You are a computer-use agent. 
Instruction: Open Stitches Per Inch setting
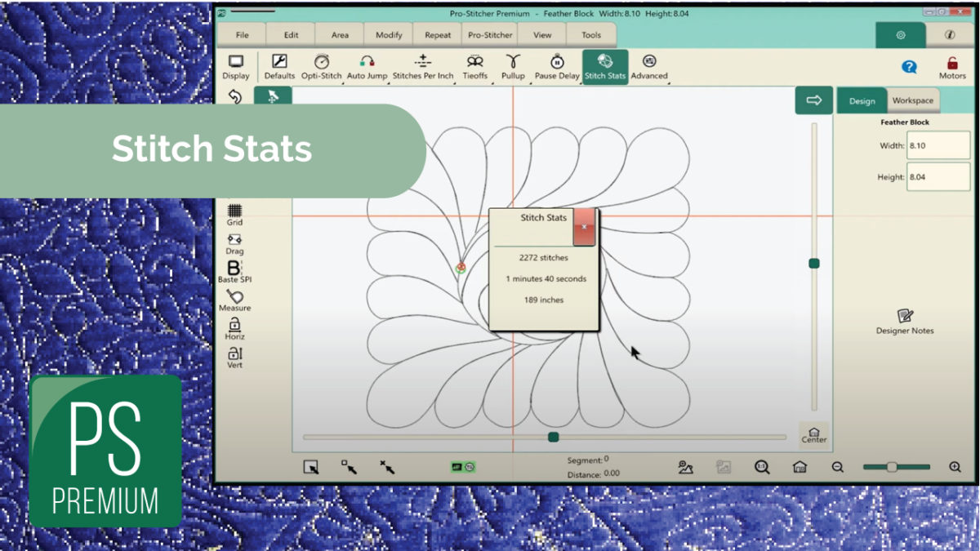(422, 66)
